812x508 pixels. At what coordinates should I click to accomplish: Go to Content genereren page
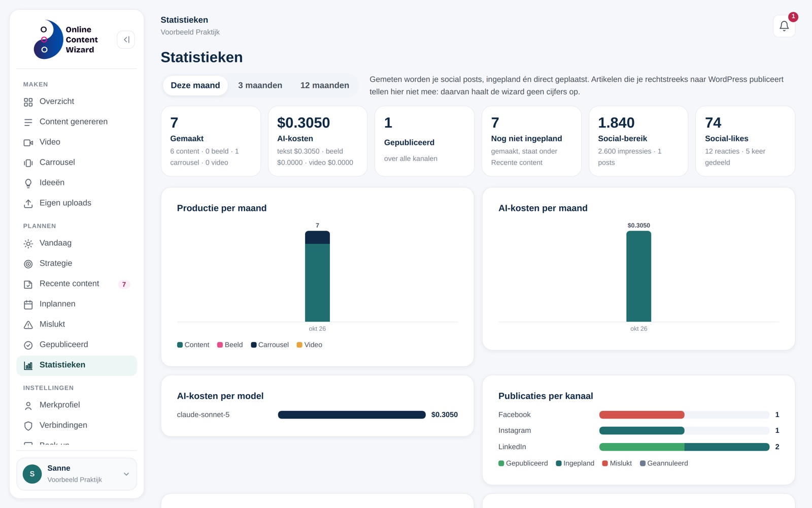(x=77, y=122)
